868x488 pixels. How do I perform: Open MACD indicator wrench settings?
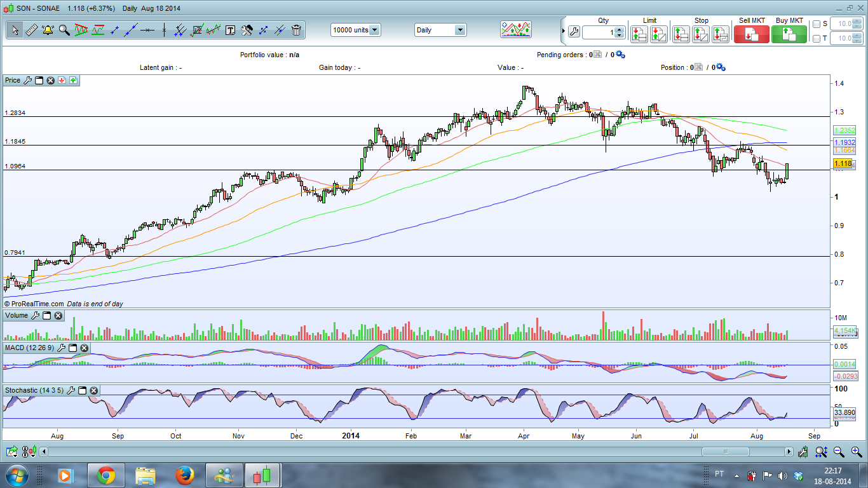62,348
